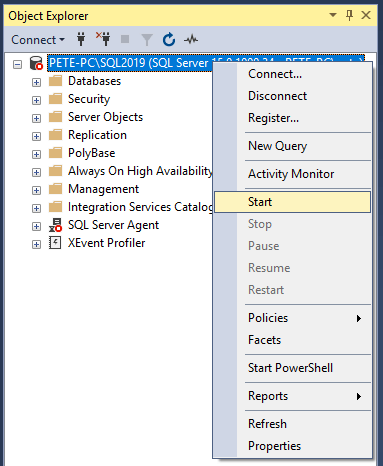Click the Stop square icon in toolbar
The height and width of the screenshot is (466, 383).
pyautogui.click(x=125, y=39)
